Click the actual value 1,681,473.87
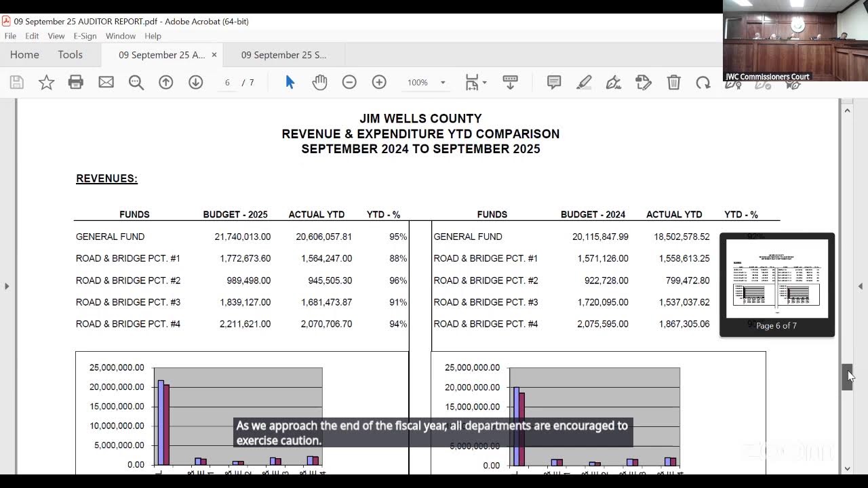This screenshot has height=488, width=868. pyautogui.click(x=327, y=302)
